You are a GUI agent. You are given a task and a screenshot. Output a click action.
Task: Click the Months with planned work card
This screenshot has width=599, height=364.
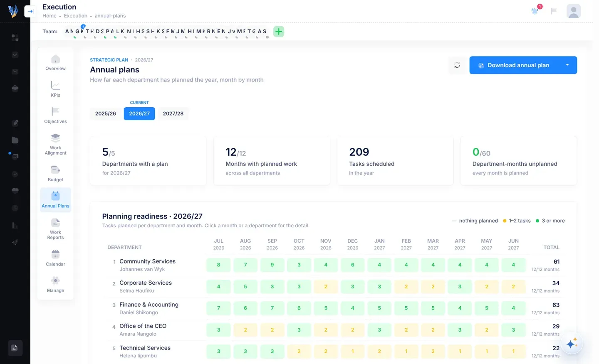coord(272,160)
